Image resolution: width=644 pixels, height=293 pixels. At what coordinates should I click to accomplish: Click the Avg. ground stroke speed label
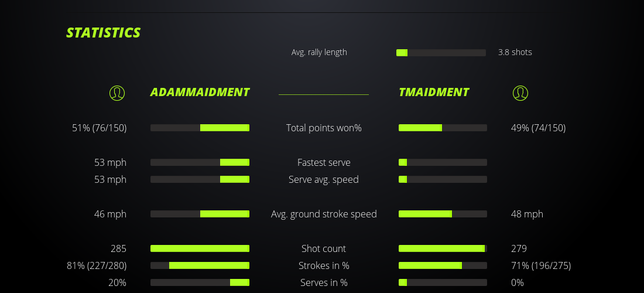pyautogui.click(x=324, y=214)
